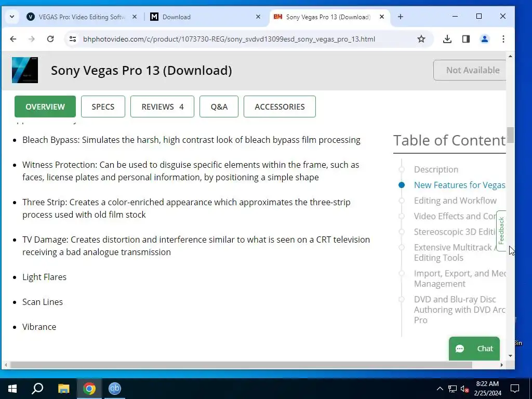Toggle the Chrome side panel icon
Screen dimensions: 532x399
[x=466, y=39]
